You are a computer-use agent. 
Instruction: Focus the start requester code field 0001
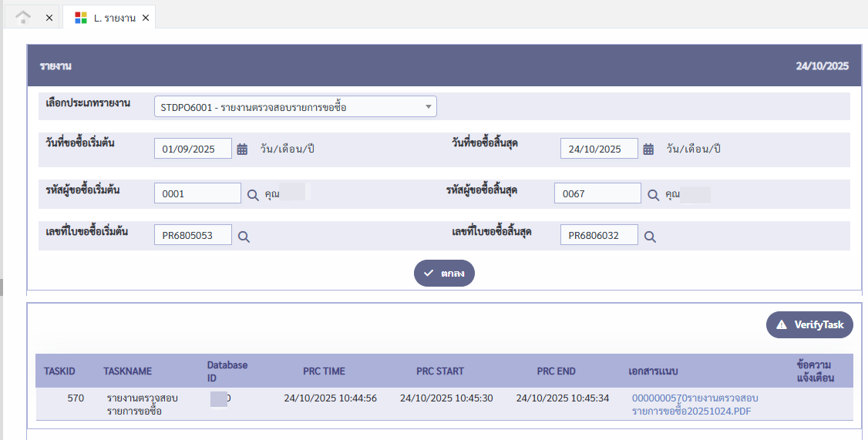click(197, 194)
